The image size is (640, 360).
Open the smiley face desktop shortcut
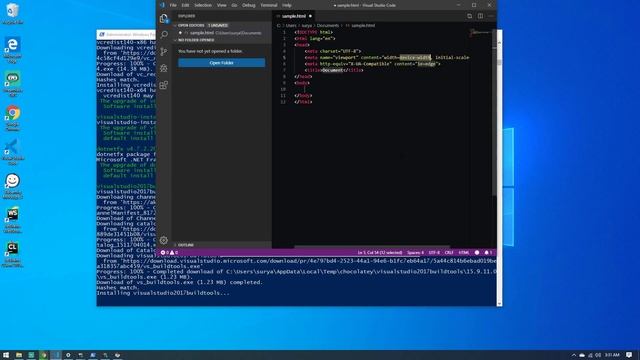coord(13,186)
